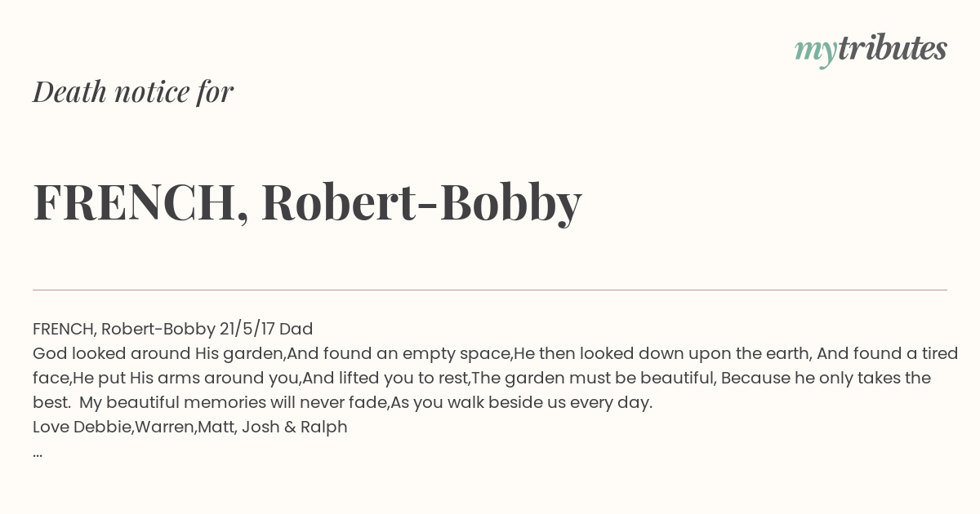Image resolution: width=980 pixels, height=514 pixels.
Task: Click the name "Warren" in the sign-off
Action: click(x=164, y=427)
